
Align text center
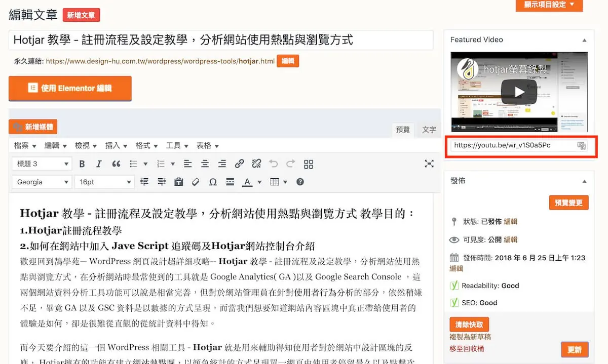[x=205, y=164]
